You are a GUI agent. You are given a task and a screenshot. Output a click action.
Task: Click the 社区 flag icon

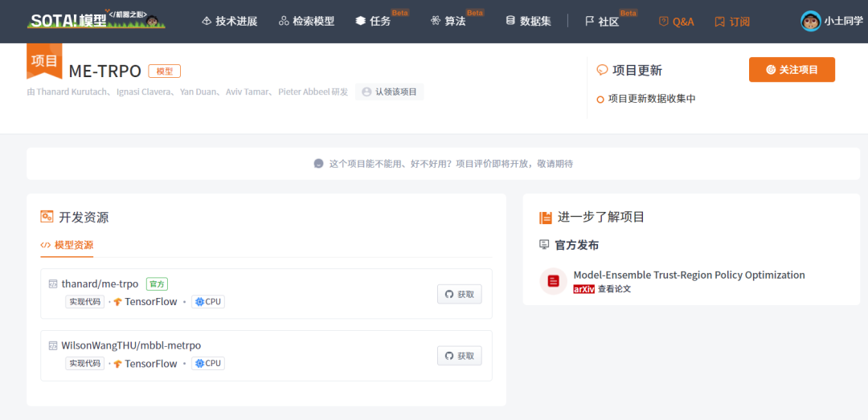point(590,22)
